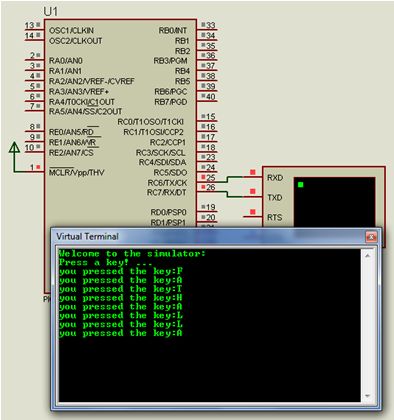This screenshot has height=420, width=394.
Task: Close the Virtual Terminal window
Action: tap(371, 237)
